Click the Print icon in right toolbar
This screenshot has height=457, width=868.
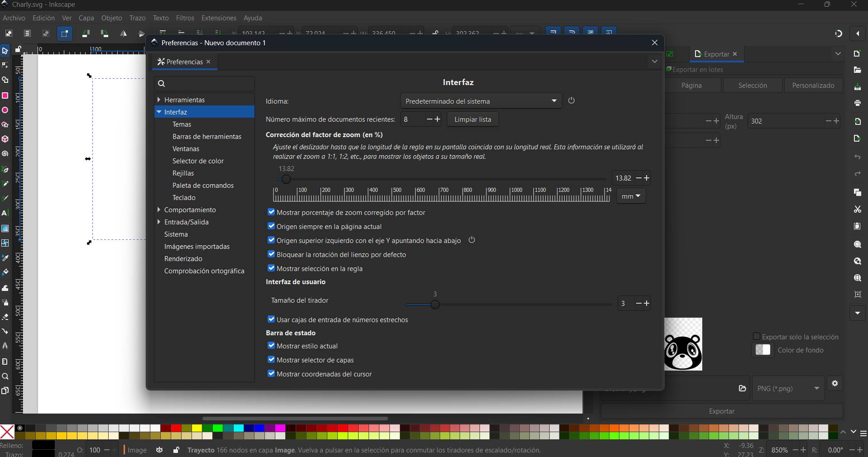(x=857, y=103)
